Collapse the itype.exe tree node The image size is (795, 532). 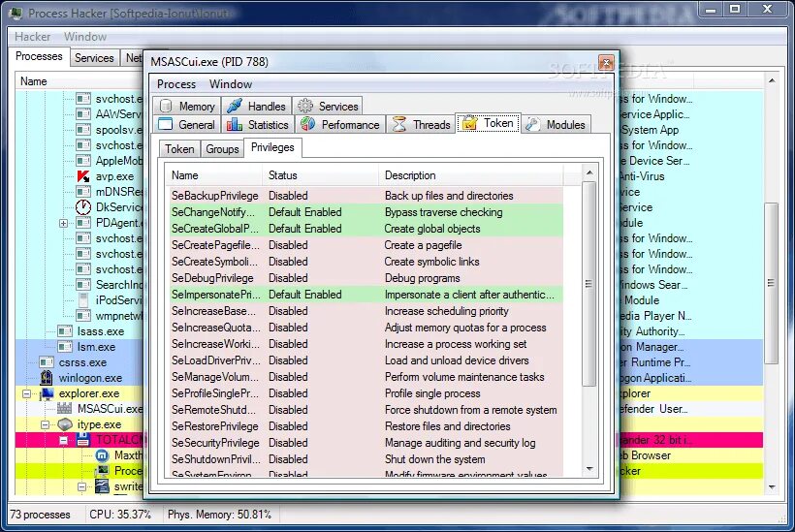(46, 424)
